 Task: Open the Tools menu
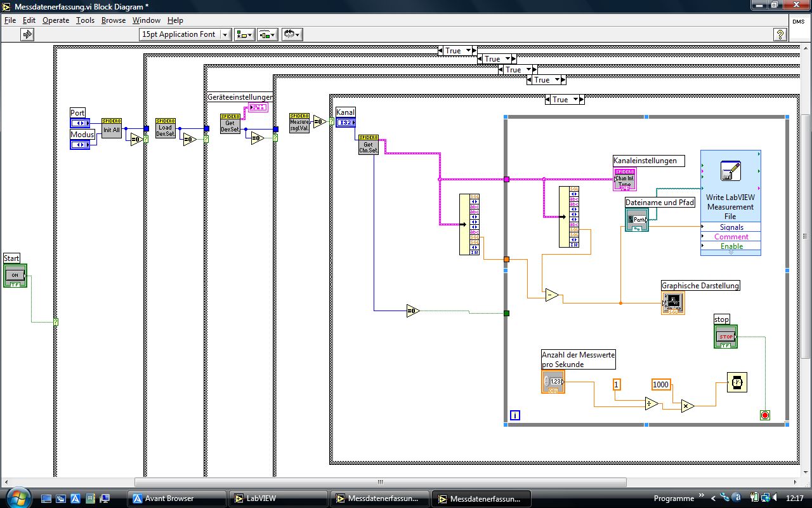tap(85, 20)
